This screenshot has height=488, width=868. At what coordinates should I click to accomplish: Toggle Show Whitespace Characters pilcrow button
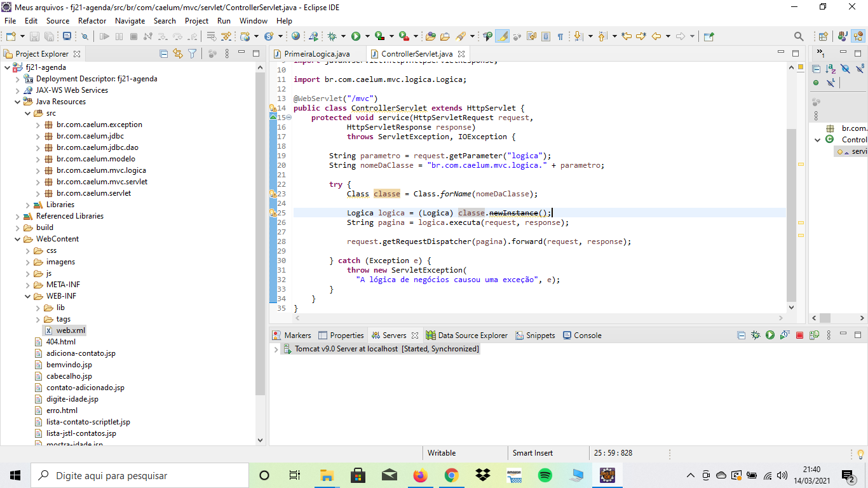coord(560,37)
